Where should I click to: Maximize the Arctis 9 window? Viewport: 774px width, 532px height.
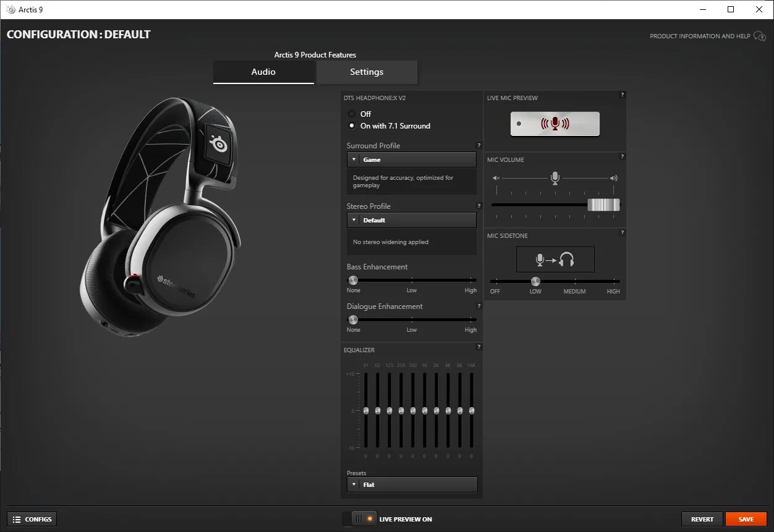click(x=731, y=10)
